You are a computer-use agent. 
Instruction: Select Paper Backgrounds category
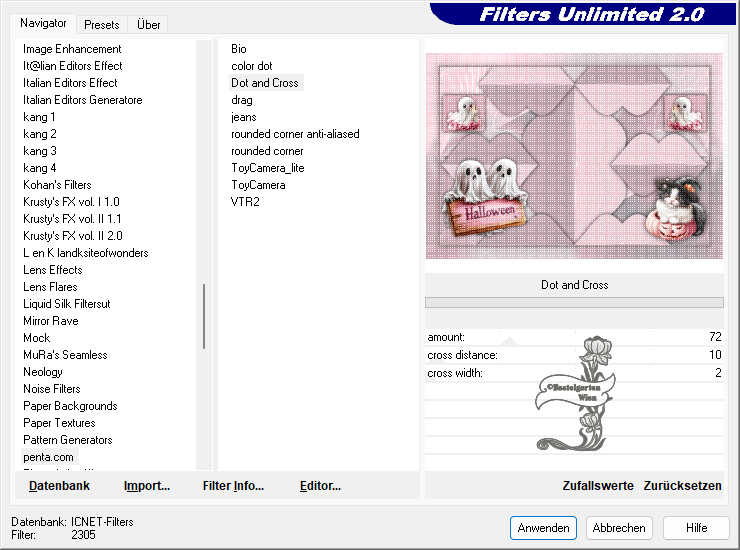(70, 406)
